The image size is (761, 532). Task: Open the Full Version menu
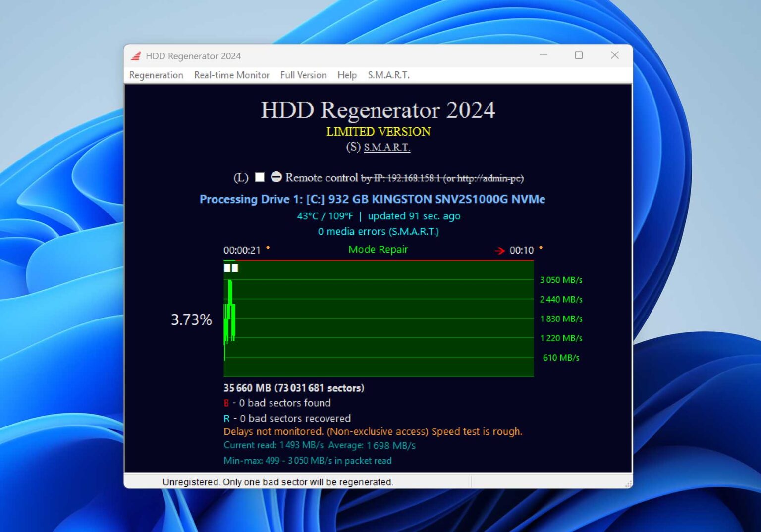[x=303, y=75]
